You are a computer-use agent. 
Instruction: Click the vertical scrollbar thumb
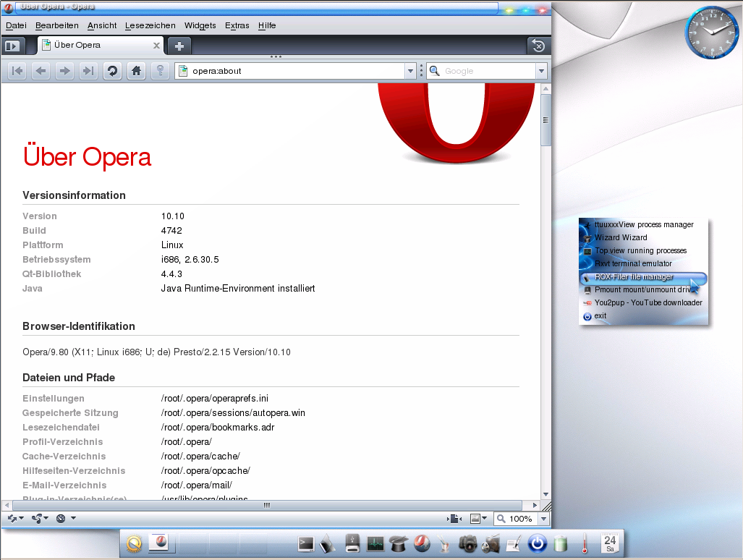click(545, 120)
